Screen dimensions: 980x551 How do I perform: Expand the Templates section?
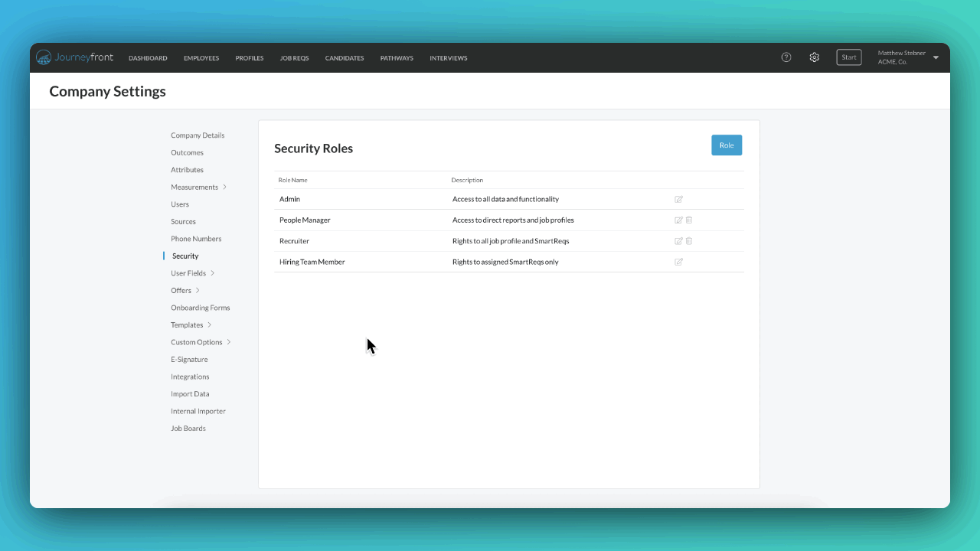pos(187,324)
